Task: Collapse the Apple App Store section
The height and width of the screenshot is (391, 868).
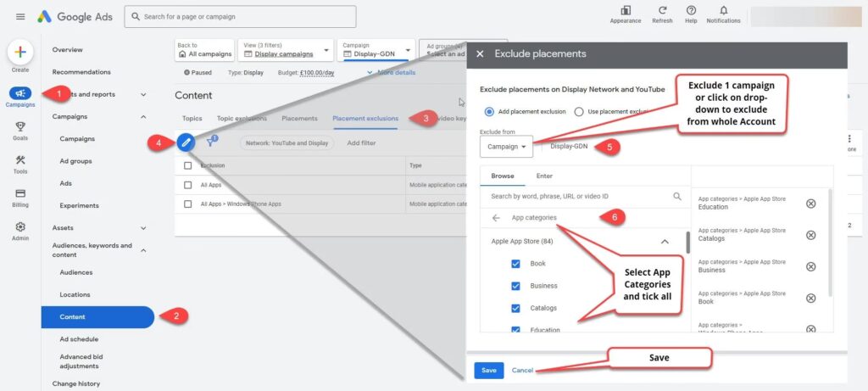Action: (665, 242)
